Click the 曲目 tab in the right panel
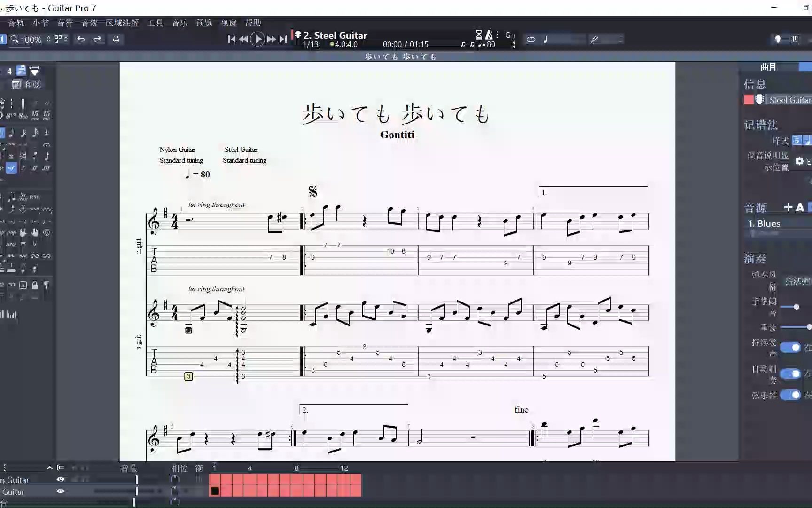 [768, 67]
